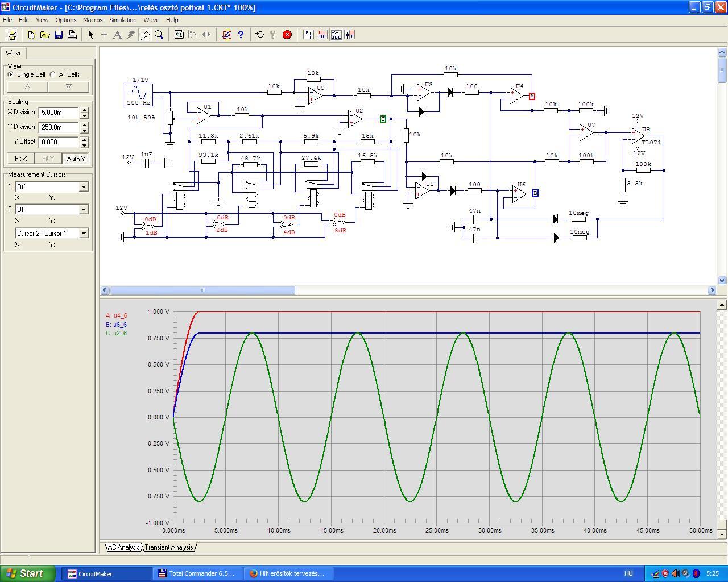Viewport: 728px width, 582px height.
Task: Click the last analyses toolbar icon
Action: coord(349,35)
